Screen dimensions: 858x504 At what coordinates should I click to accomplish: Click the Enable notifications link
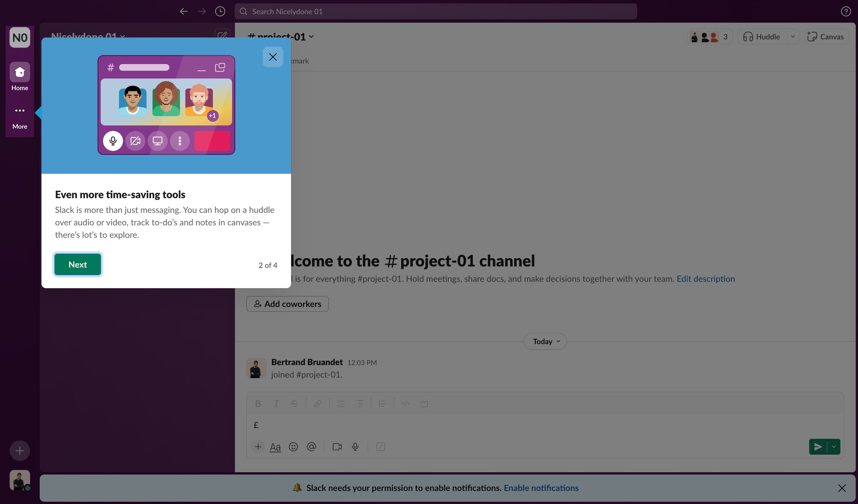pos(541,488)
